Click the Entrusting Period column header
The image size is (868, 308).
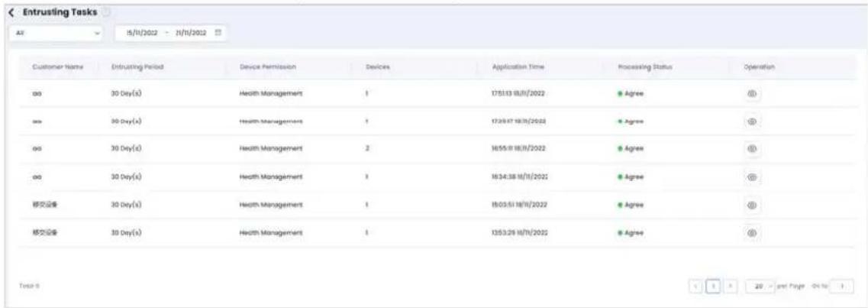pyautogui.click(x=137, y=67)
